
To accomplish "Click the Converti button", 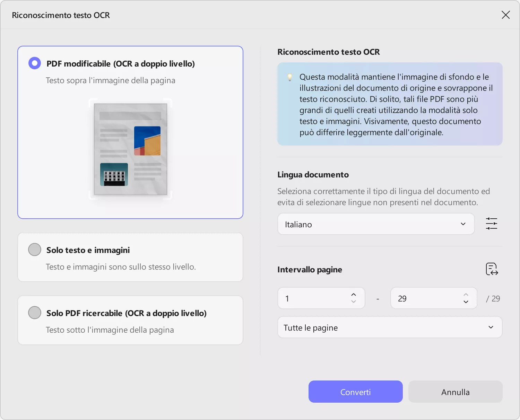I will pyautogui.click(x=355, y=392).
